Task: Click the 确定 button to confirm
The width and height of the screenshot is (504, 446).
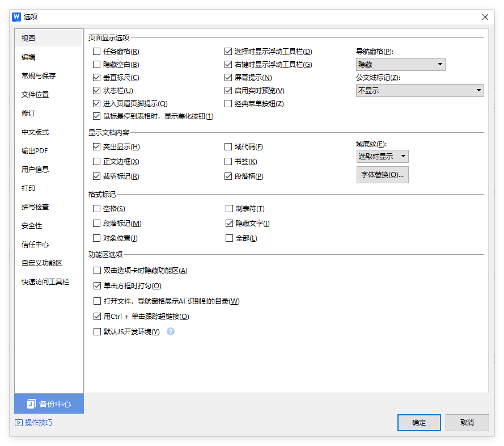Action: [x=419, y=423]
